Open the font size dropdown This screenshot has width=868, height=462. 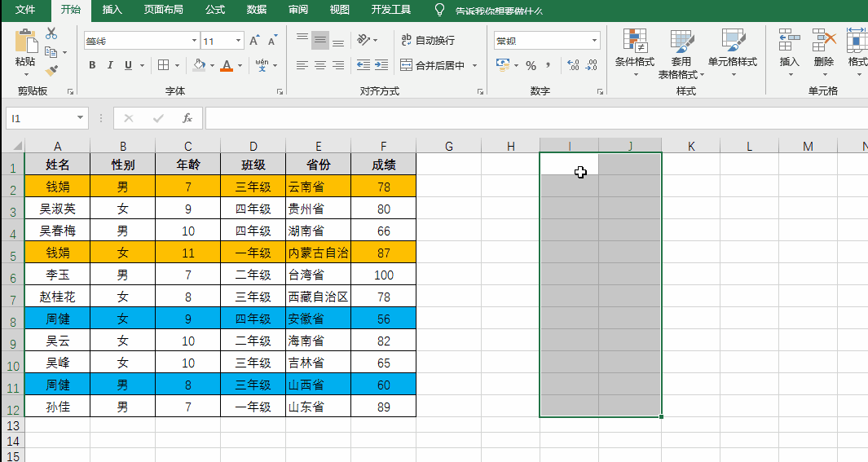[239, 41]
